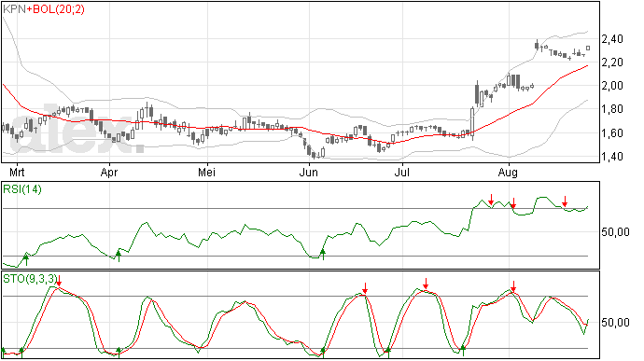Click the Jul month label
The width and height of the screenshot is (644, 361).
(401, 173)
